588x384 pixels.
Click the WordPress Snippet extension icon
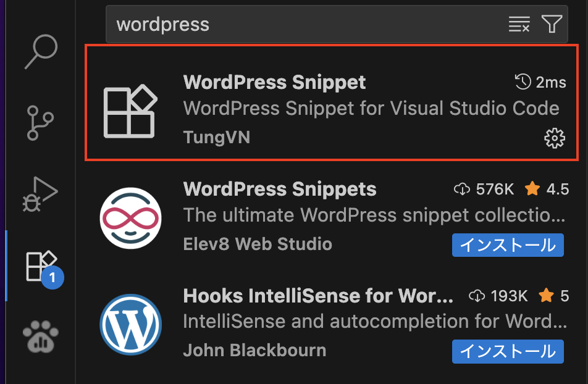[130, 111]
